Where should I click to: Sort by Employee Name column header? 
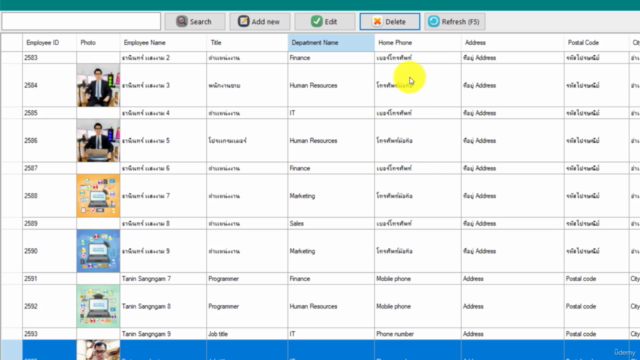[163, 42]
